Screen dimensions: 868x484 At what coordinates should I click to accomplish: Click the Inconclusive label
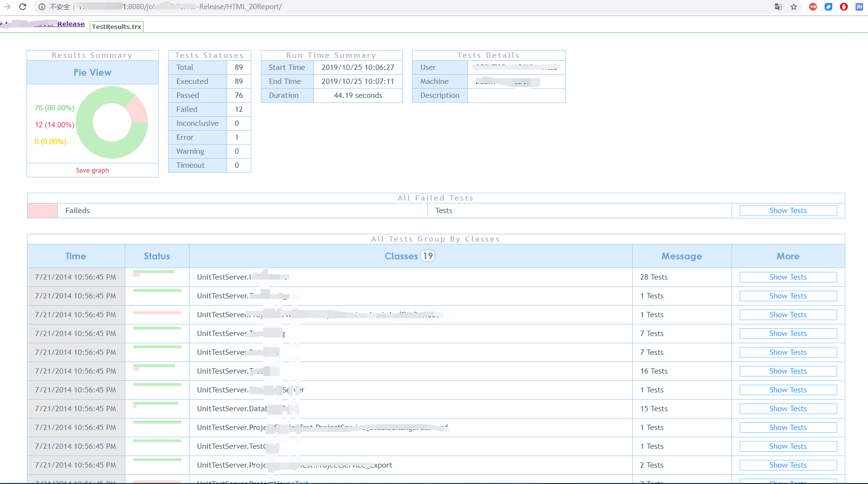point(197,123)
